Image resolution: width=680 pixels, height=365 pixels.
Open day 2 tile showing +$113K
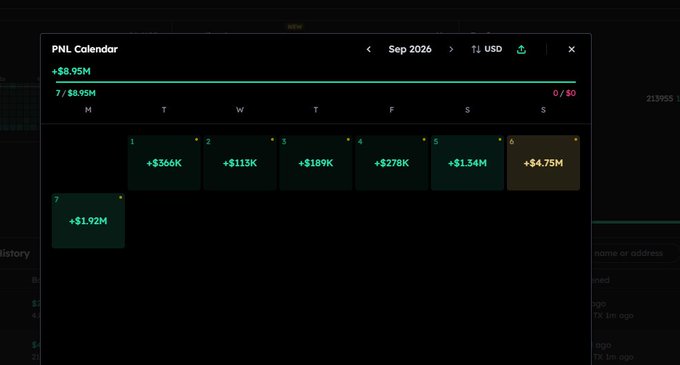point(240,163)
